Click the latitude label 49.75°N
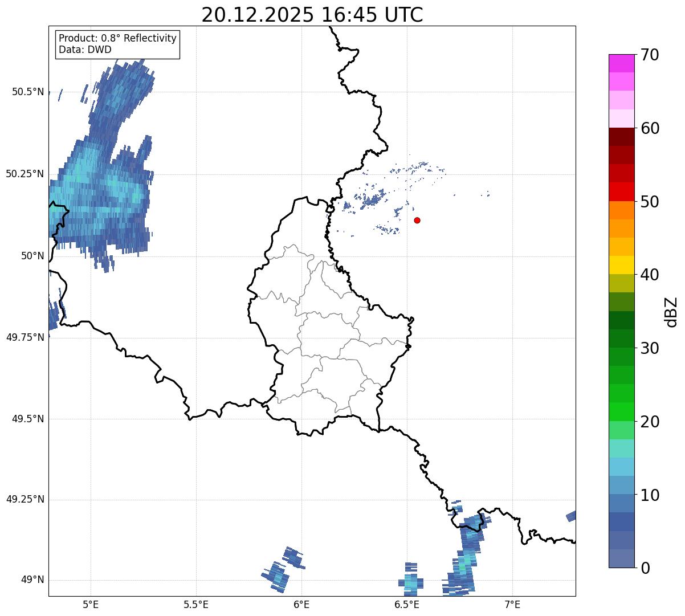 point(25,337)
